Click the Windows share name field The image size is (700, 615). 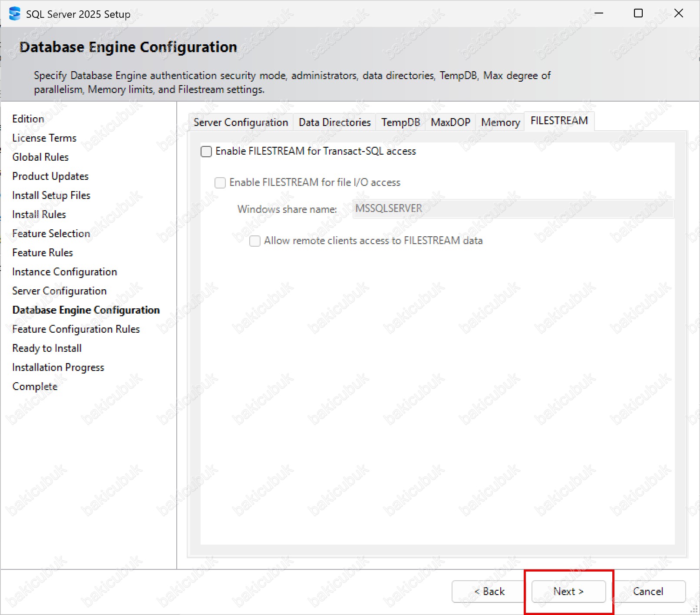pos(512,209)
